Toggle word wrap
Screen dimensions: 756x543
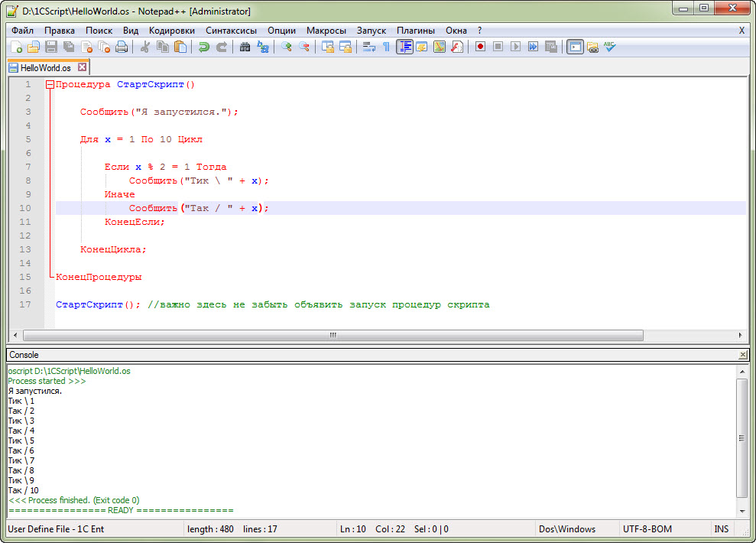[369, 47]
